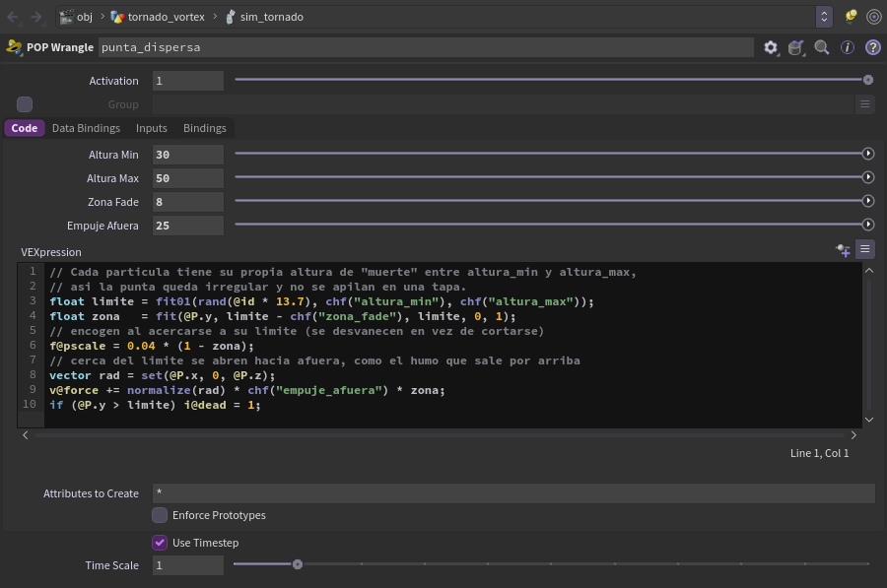887x588 pixels.
Task: Open the Group selection menu button
Action: coord(865,104)
